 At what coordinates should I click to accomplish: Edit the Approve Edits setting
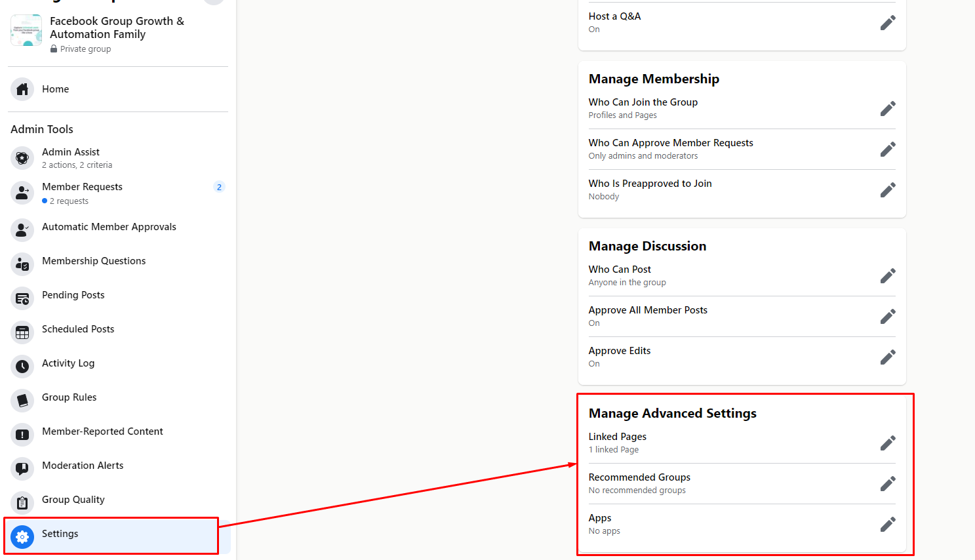888,357
